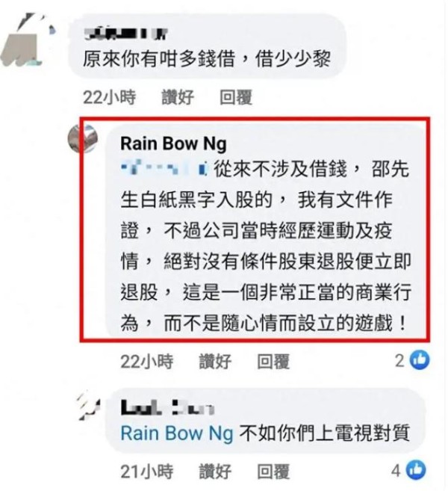
Task: Open the top commenter's blurred avatar
Action: (x=27, y=40)
